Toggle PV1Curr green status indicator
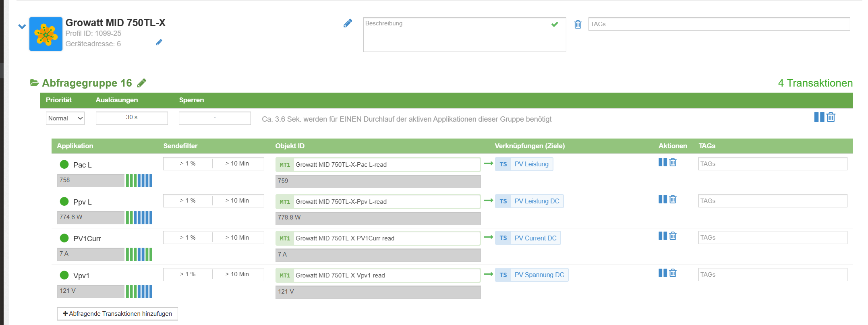 64,238
